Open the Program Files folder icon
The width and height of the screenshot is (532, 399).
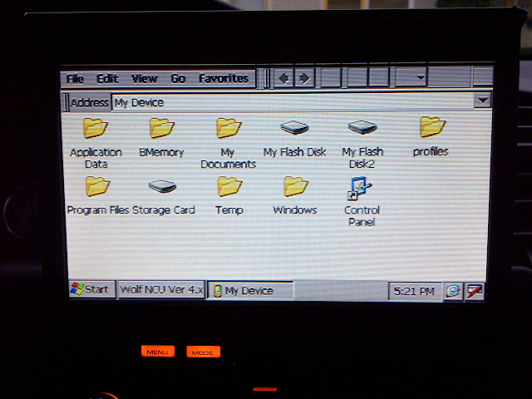(97, 186)
